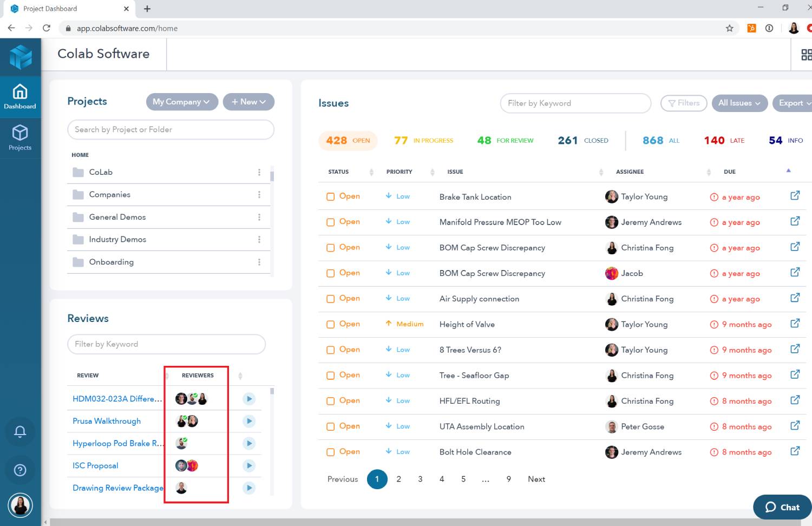Check status box for Jacob's BOM Cap Screw issue
This screenshot has width=812, height=526.
pyautogui.click(x=330, y=273)
